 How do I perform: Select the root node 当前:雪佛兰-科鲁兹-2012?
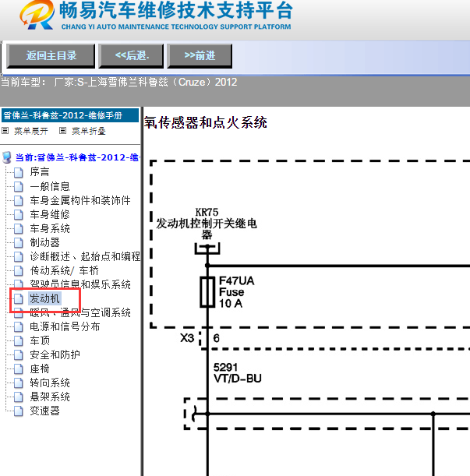[77, 157]
